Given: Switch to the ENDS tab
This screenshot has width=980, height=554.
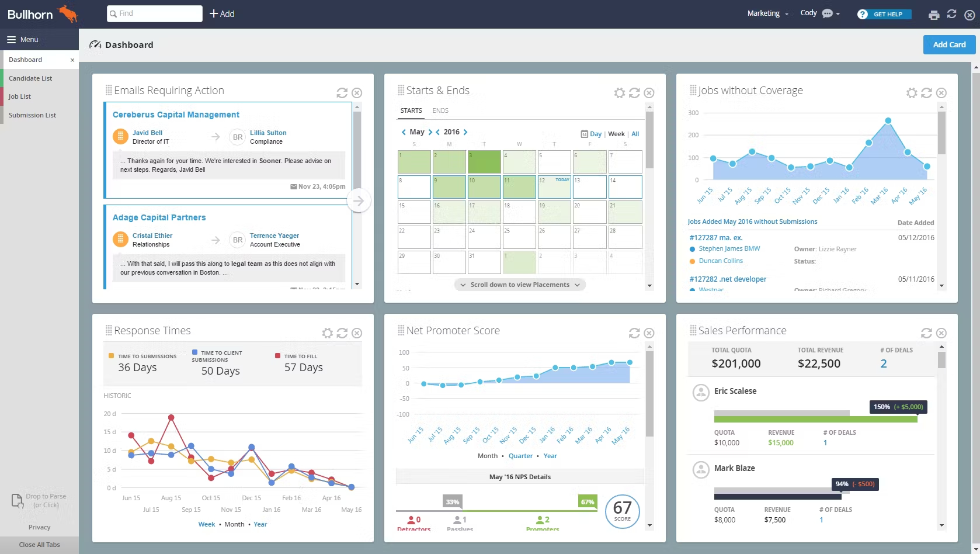Looking at the screenshot, I should coord(440,110).
